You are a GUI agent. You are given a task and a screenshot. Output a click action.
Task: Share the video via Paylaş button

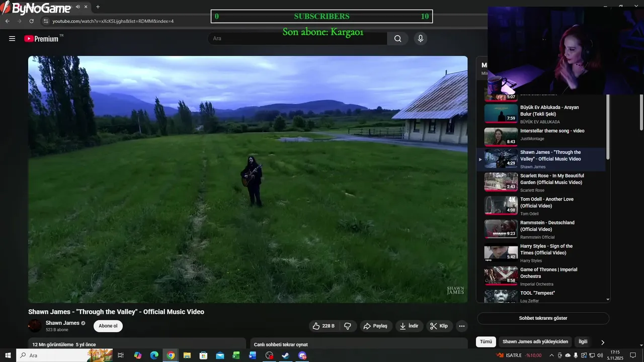pos(375,326)
